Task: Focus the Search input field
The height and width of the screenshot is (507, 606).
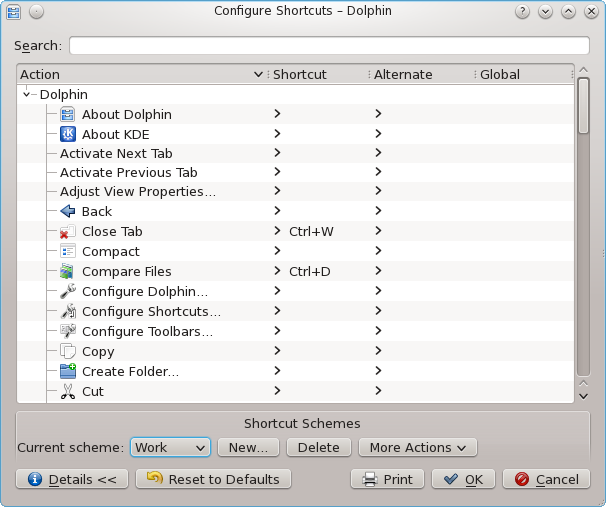Action: pos(329,46)
